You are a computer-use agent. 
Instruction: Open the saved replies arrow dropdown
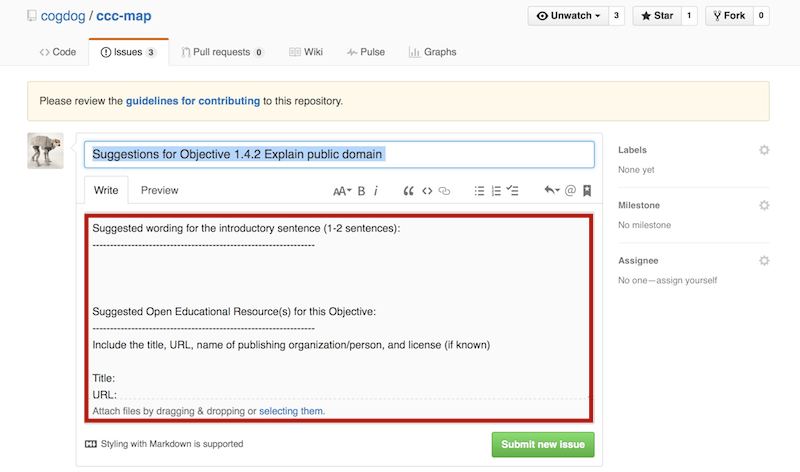(x=551, y=191)
